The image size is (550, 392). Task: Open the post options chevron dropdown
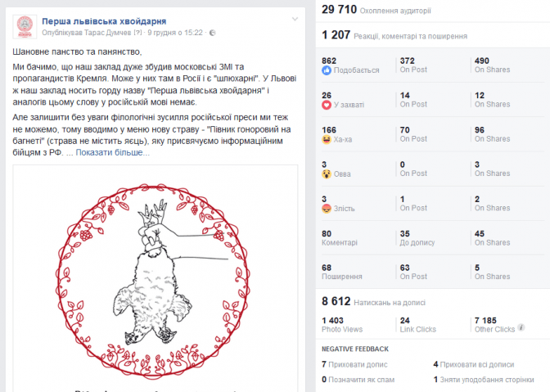click(295, 20)
